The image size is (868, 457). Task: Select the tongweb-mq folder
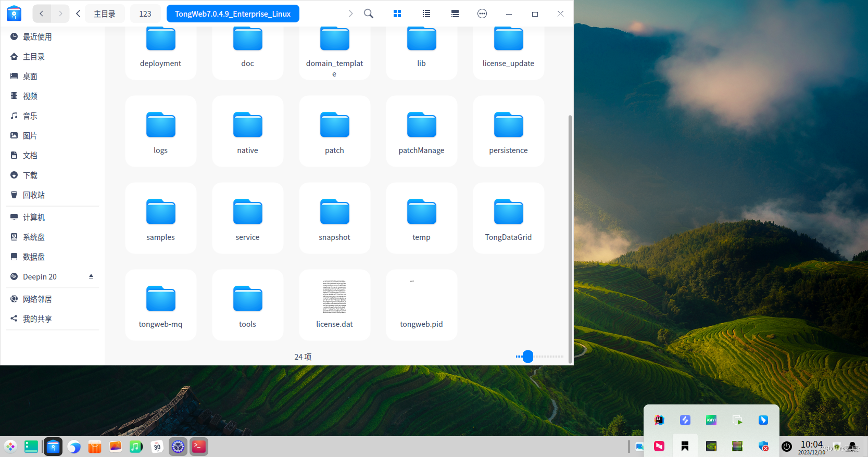[161, 305]
